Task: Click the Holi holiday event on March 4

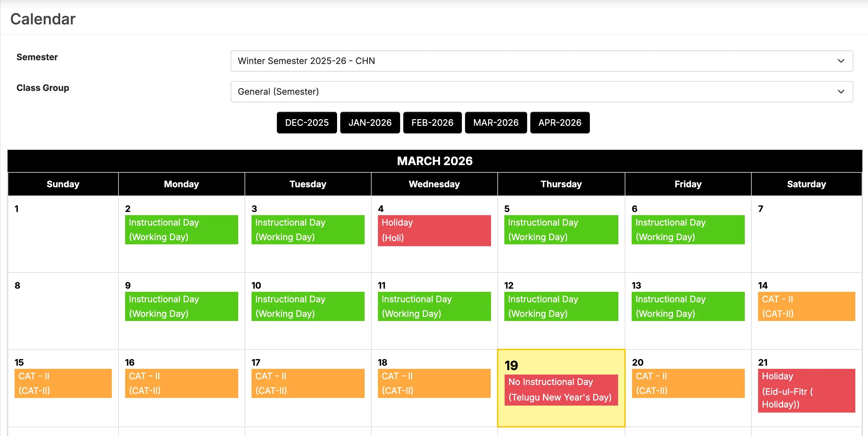Action: click(434, 230)
